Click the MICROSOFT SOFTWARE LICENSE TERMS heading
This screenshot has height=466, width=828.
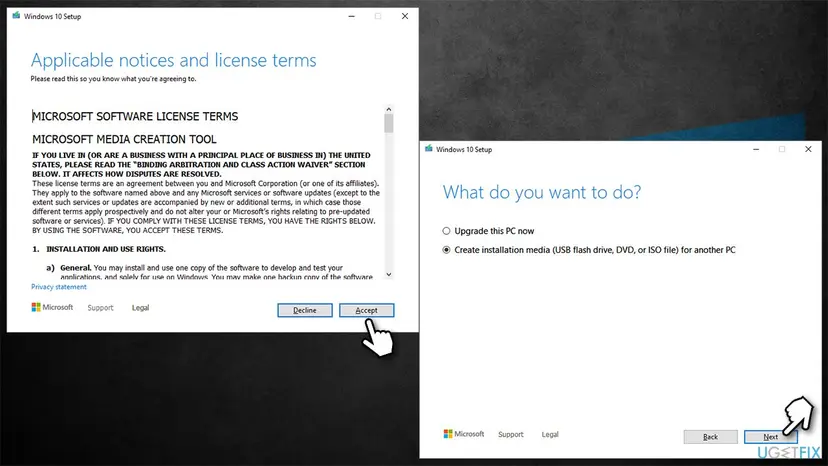[x=135, y=116]
